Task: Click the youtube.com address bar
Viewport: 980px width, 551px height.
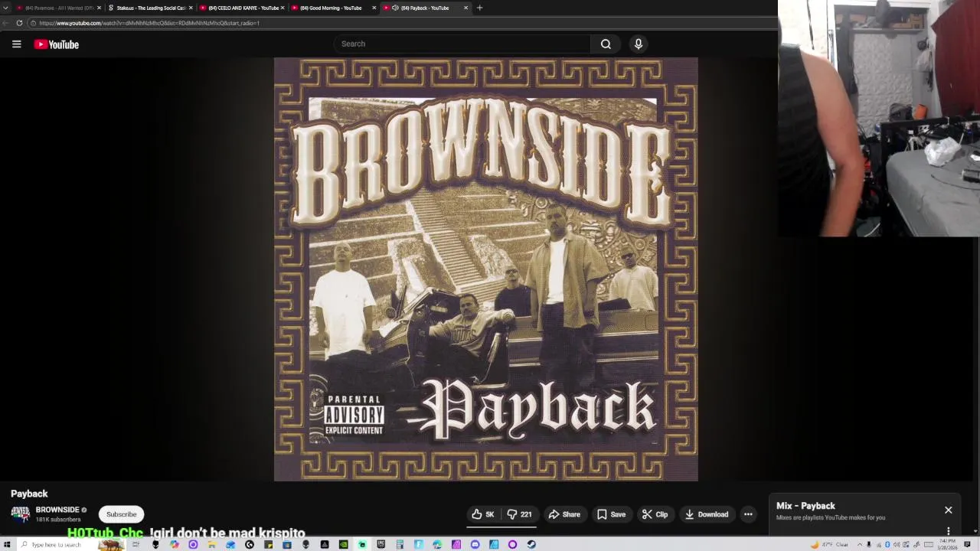Action: tap(402, 23)
